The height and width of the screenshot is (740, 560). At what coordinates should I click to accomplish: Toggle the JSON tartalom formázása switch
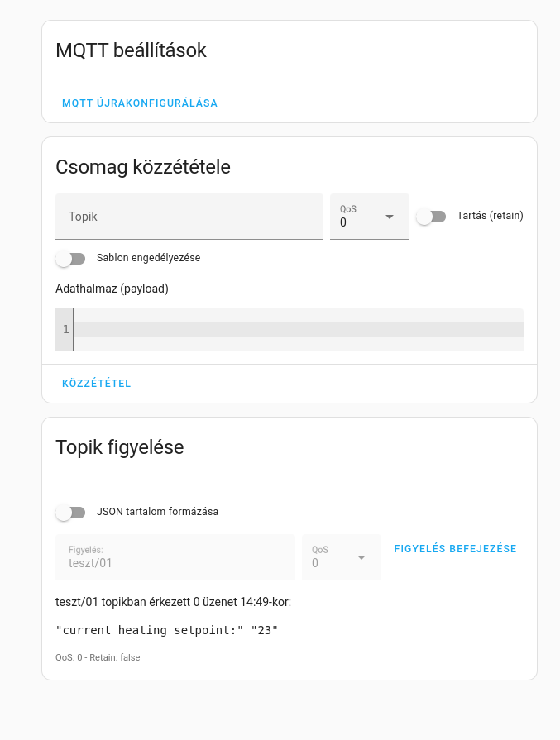pyautogui.click(x=70, y=512)
